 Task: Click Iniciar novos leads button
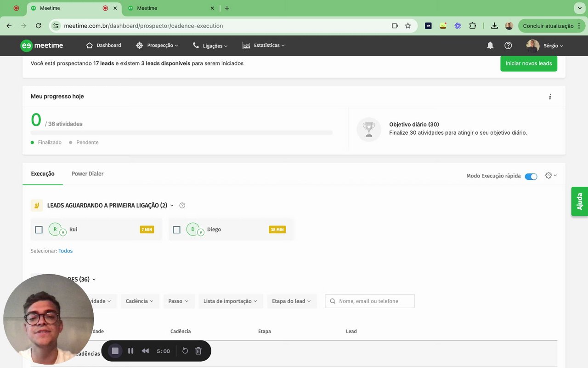(529, 63)
